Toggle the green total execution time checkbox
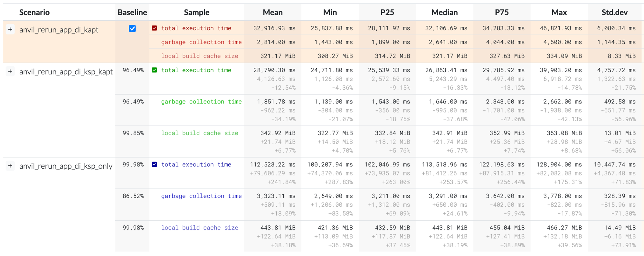The height and width of the screenshot is (256, 644). 155,70
